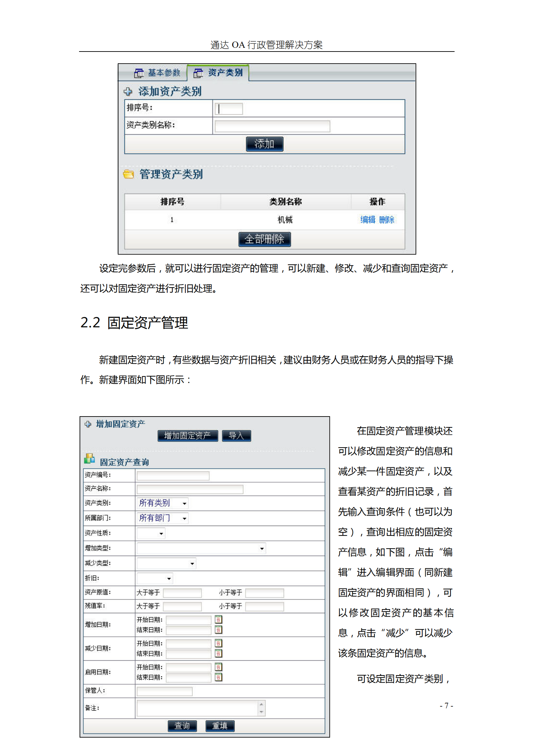Click the plus icon beside 添加资产类别
Screen dimensions: 534x756
(128, 91)
